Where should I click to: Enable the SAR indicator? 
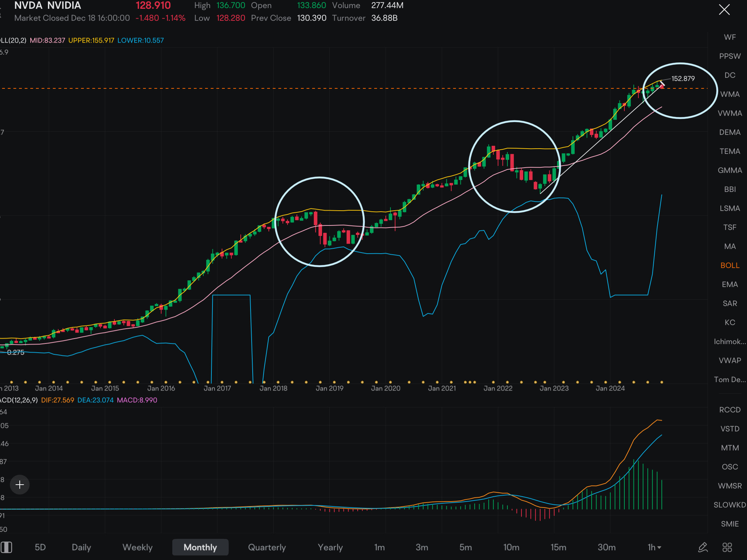[730, 303]
